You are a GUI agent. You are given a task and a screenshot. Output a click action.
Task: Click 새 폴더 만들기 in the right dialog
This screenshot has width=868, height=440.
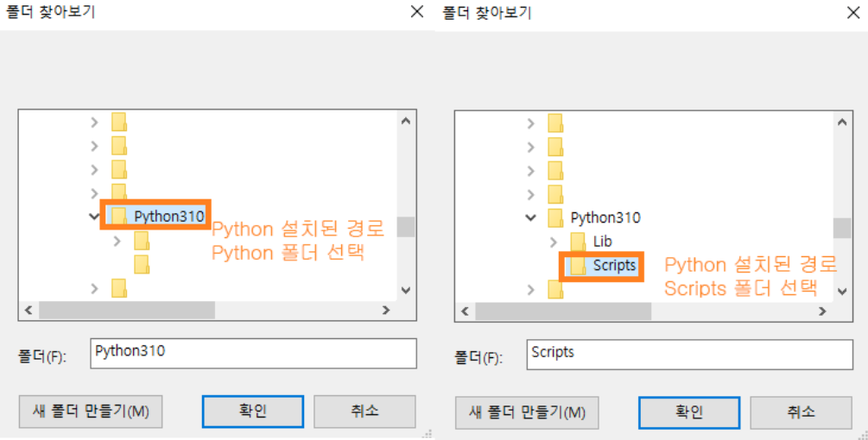pos(527,412)
